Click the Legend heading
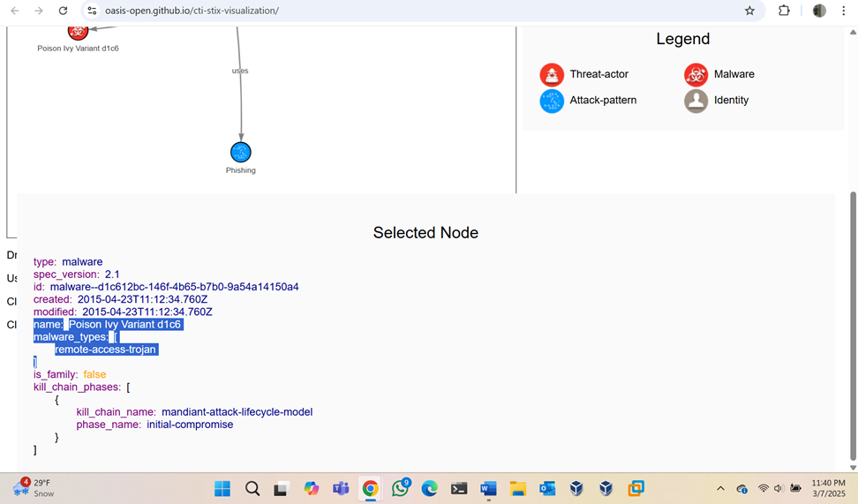The image size is (858, 504). click(683, 39)
